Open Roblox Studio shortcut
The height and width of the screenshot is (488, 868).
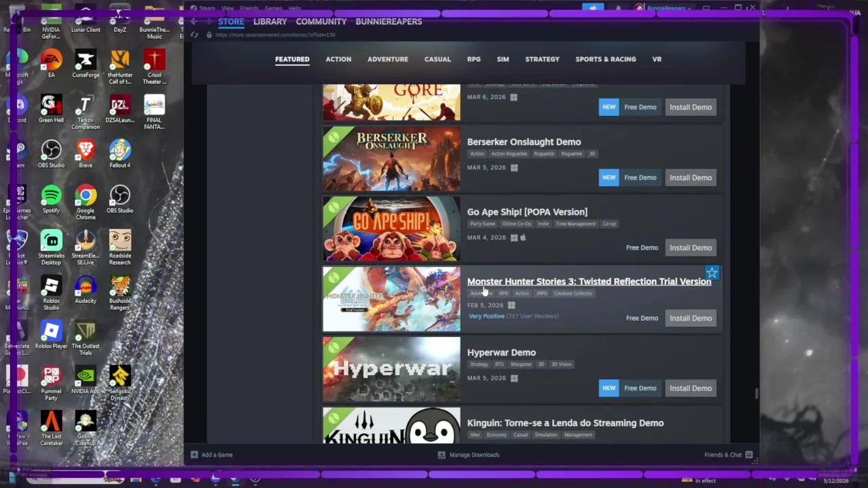click(51, 293)
